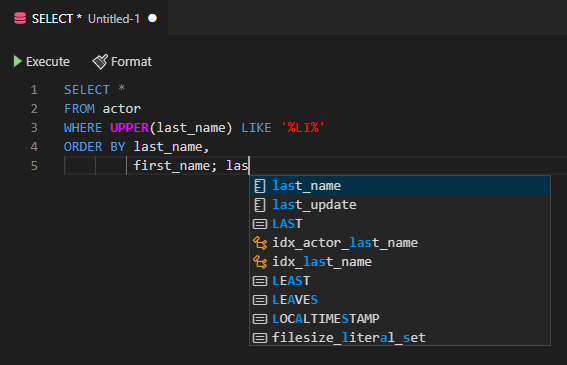Click the FROM keyword on line 2
The image size is (567, 365).
79,109
